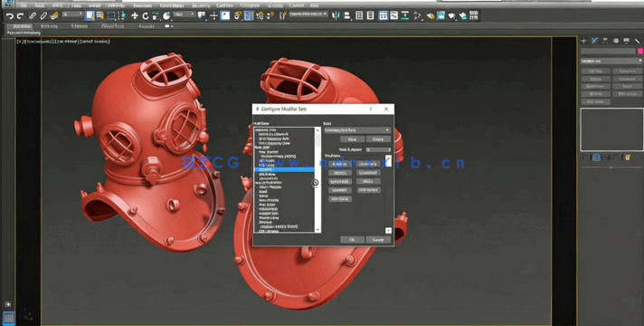Screen dimensions: 644x326
Task: Click Cancel in Configure Modifier Sets
Action: [378, 240]
